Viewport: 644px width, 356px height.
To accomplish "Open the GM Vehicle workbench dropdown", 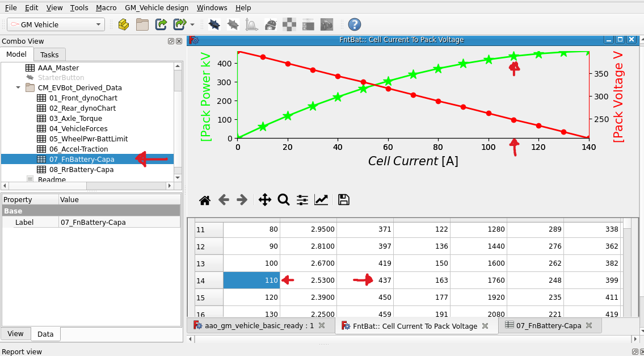I will [56, 24].
